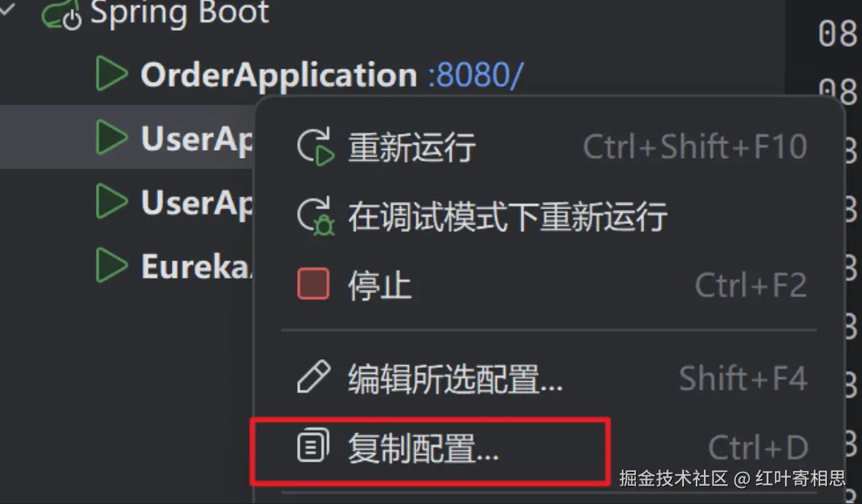Select the Spring Boot group label
Viewport: 862px width, 504px height.
pyautogui.click(x=180, y=13)
